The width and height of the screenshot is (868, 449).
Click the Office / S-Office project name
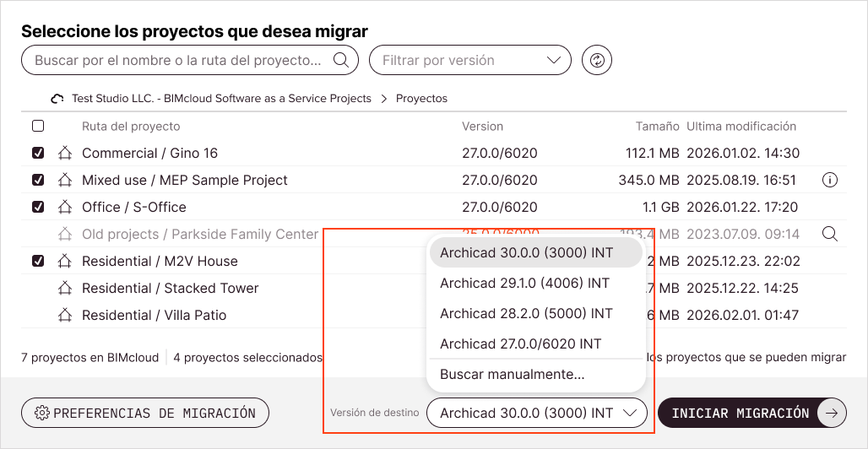(x=134, y=207)
